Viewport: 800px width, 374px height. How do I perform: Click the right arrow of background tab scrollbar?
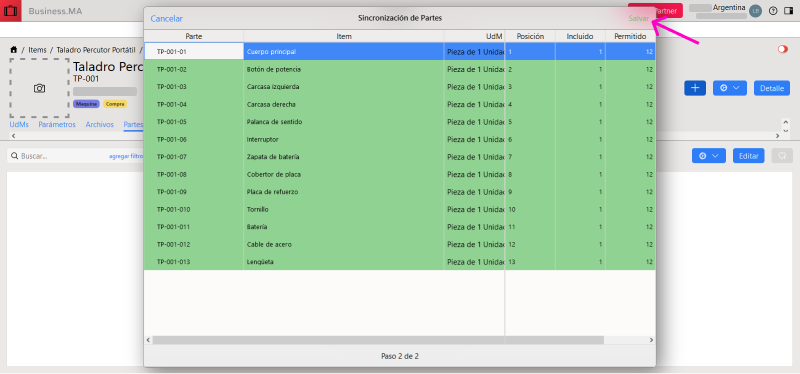[x=778, y=136]
